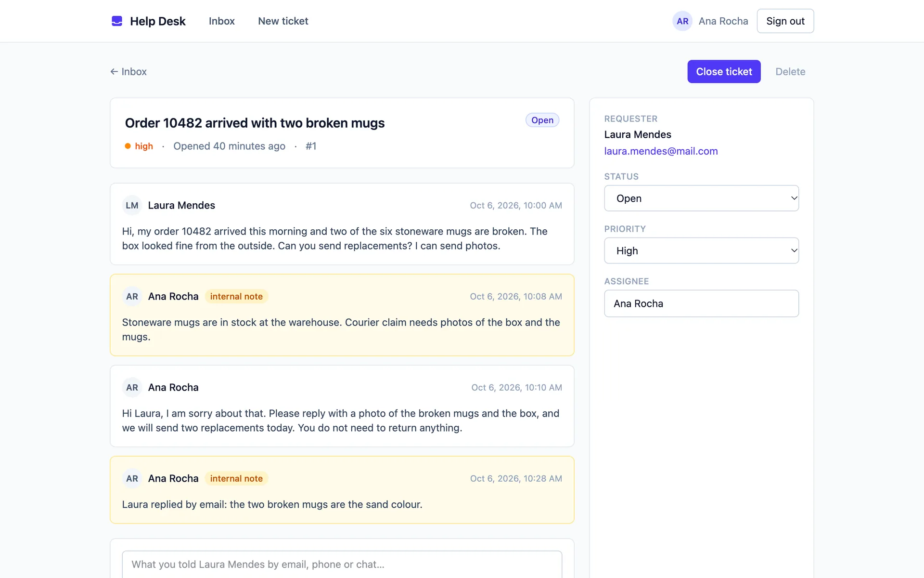Click the LM avatar of Laura Mendes
Image resolution: width=924 pixels, height=578 pixels.
(132, 205)
